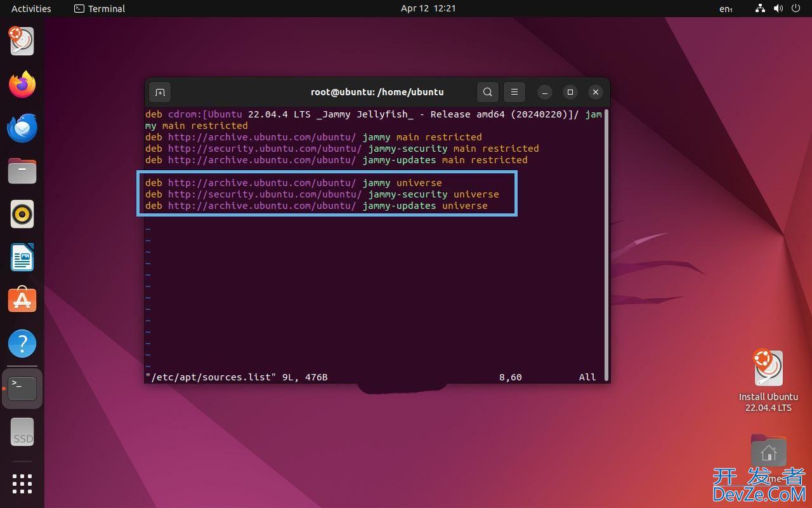This screenshot has width=812, height=508.
Task: Click 'jammy-security universe' line
Action: tap(322, 194)
